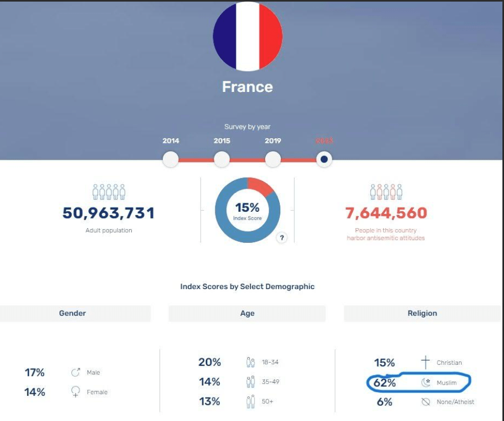Click the 62% Muslim index score
504x421 pixels.
coord(384,383)
